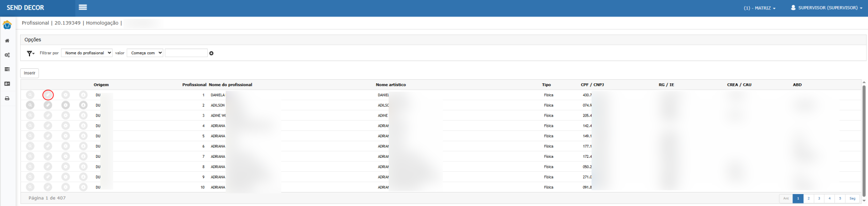Open the home icon in the sidebar
Viewport: 868px width, 206px height.
[x=7, y=40]
